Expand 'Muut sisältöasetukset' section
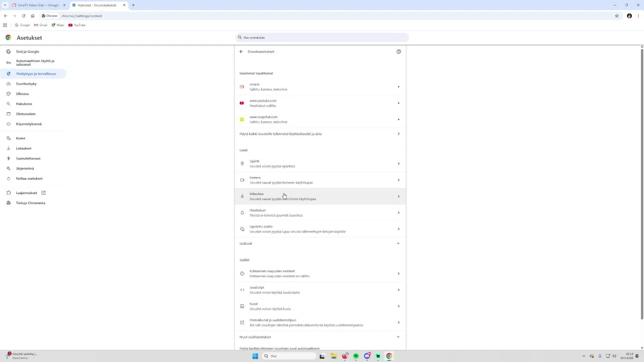The image size is (644, 362). [320, 337]
